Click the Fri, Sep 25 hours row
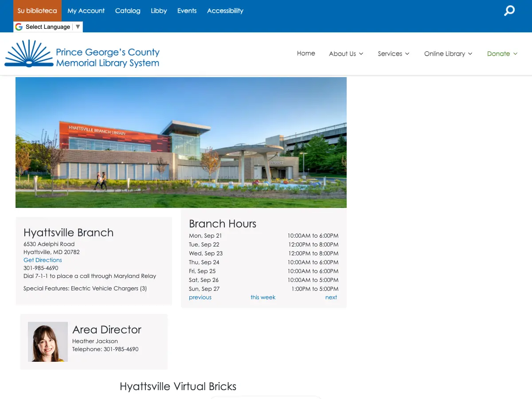Image resolution: width=532 pixels, height=399 pixels. [264, 271]
